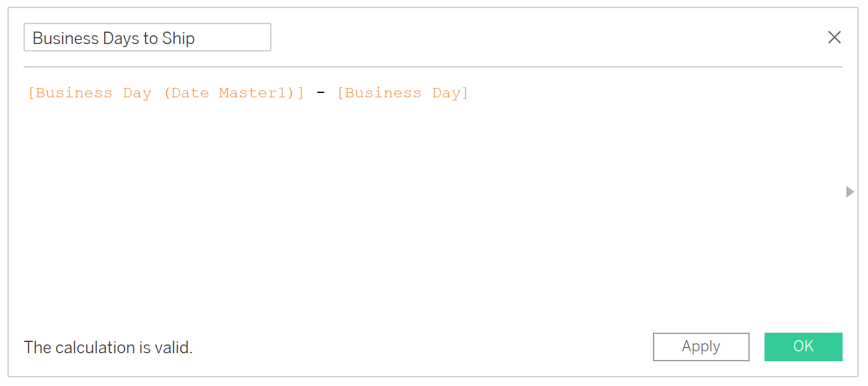Click the horizontal divider below the name field
868x386 pixels.
point(432,66)
